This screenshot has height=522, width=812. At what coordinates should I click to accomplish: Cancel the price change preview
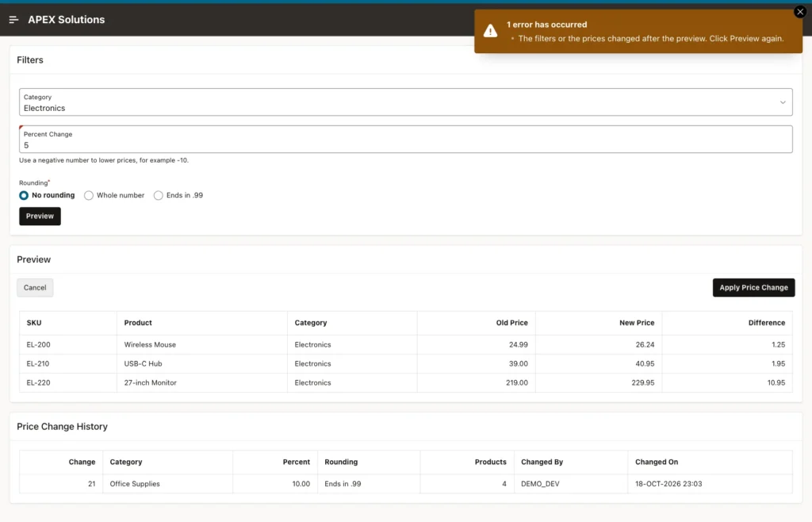click(x=35, y=287)
